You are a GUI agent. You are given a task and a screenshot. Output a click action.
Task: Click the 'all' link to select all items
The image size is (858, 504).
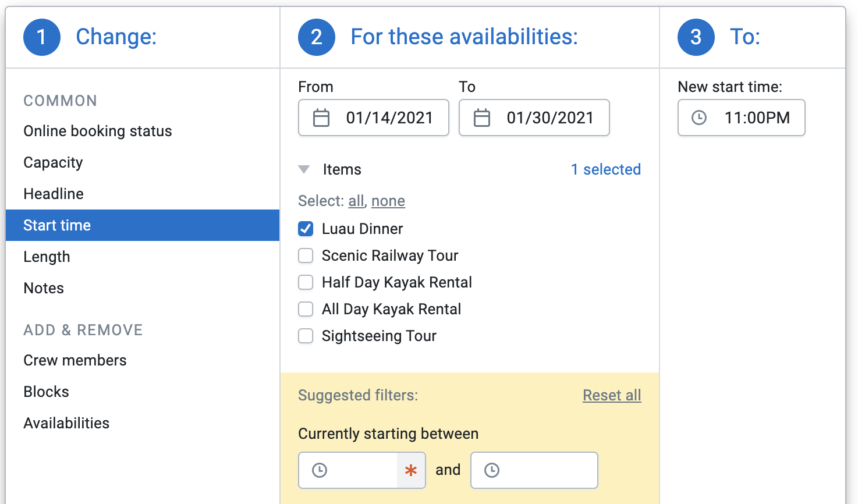point(355,201)
